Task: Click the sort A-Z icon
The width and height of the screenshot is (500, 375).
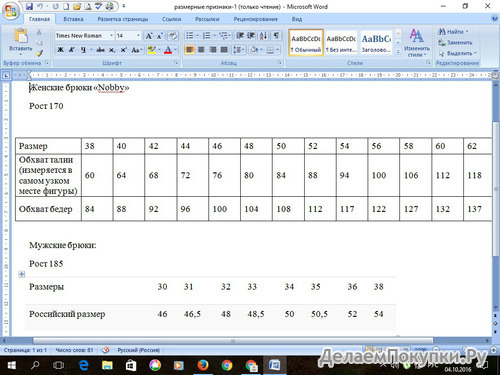Action: 263,35
